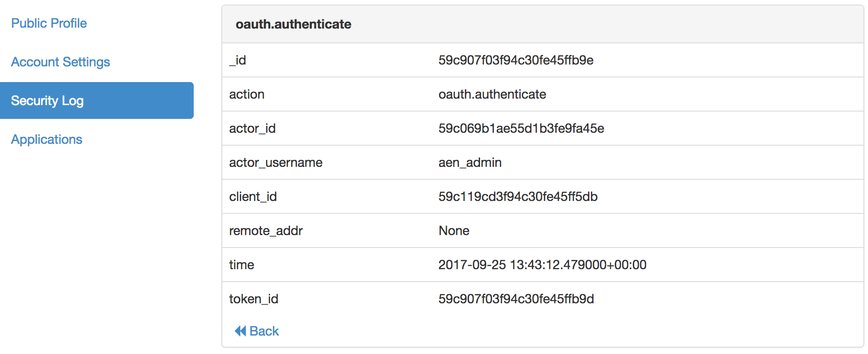Click the time field label
Image resolution: width=868 pixels, height=354 pixels.
tap(242, 265)
